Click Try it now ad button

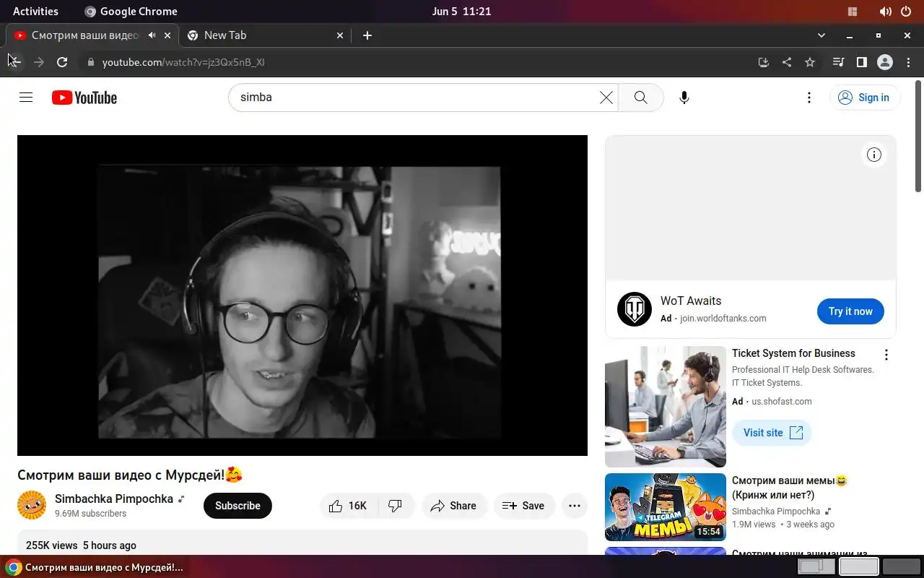850,311
